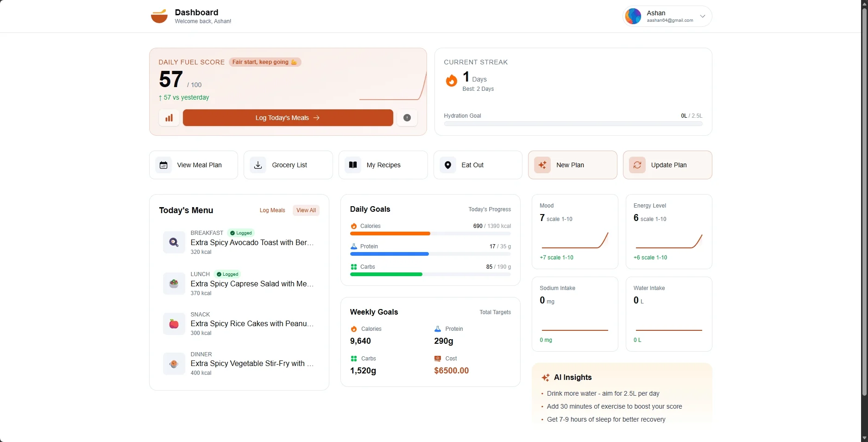This screenshot has height=442, width=868.
Task: Click the New Plan sparkle icon
Action: click(x=542, y=165)
